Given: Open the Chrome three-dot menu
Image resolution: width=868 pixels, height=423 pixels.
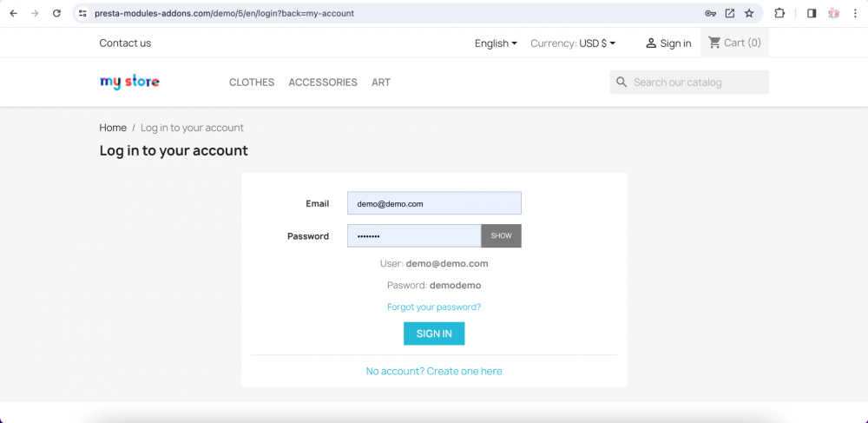Looking at the screenshot, I should coord(856,13).
